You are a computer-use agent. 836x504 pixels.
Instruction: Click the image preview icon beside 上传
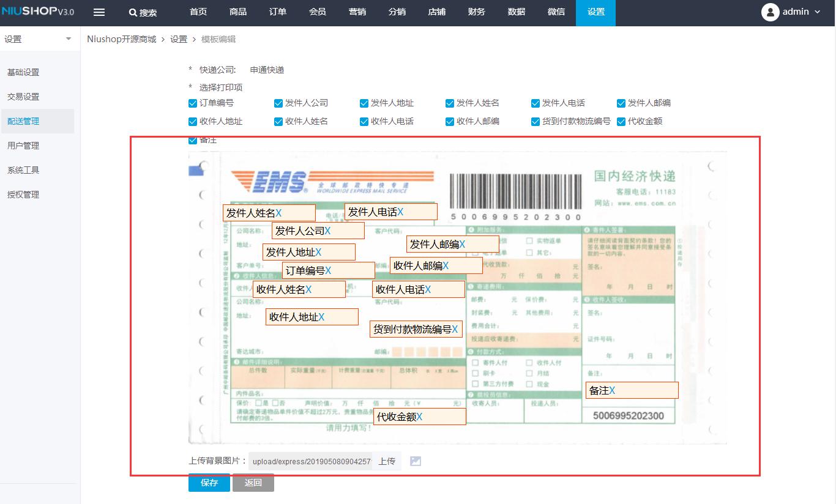415,461
